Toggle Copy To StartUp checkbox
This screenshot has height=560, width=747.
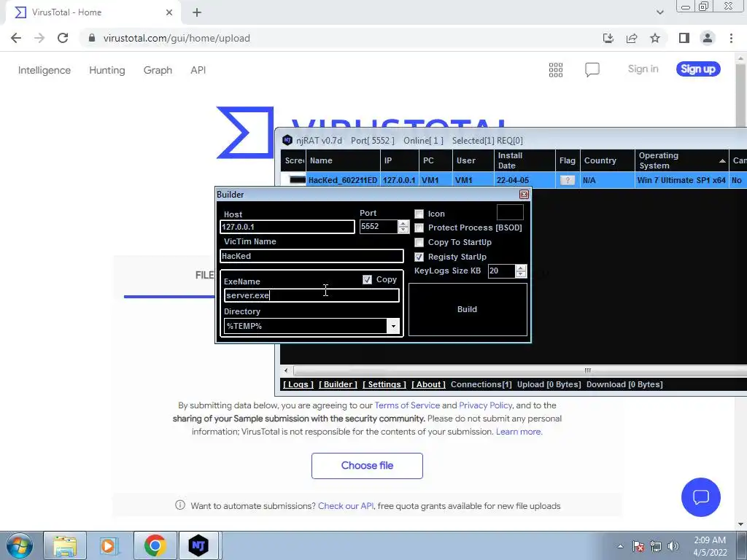pos(419,242)
